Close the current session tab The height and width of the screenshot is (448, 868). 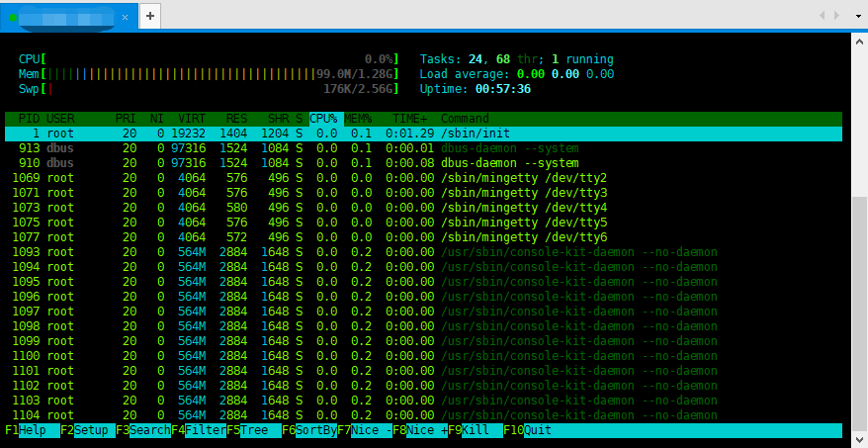point(126,17)
